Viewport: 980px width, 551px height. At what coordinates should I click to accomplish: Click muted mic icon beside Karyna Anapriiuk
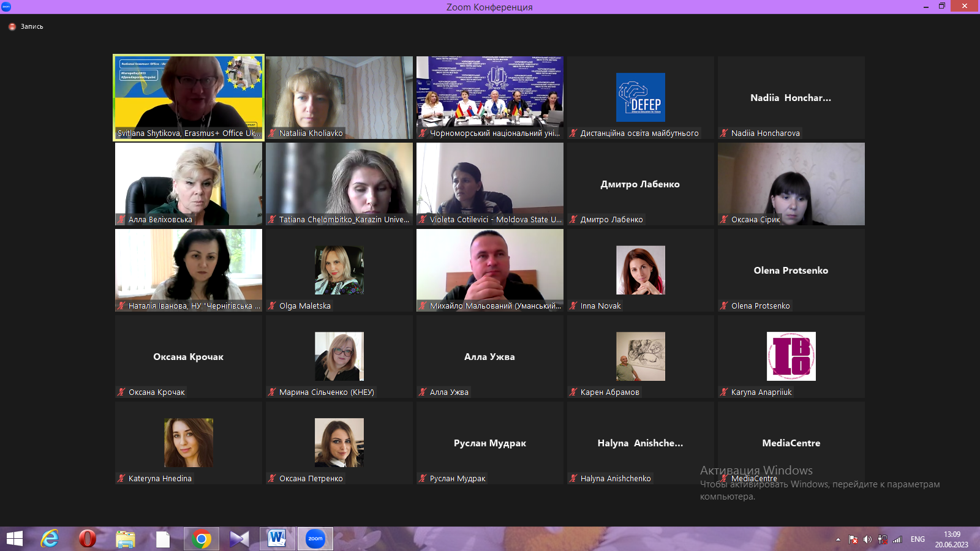pyautogui.click(x=725, y=392)
